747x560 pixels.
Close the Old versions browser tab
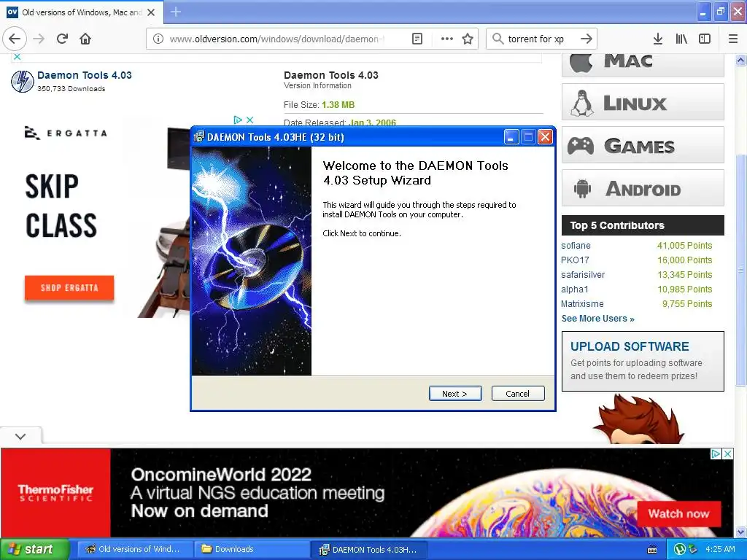coord(151,12)
